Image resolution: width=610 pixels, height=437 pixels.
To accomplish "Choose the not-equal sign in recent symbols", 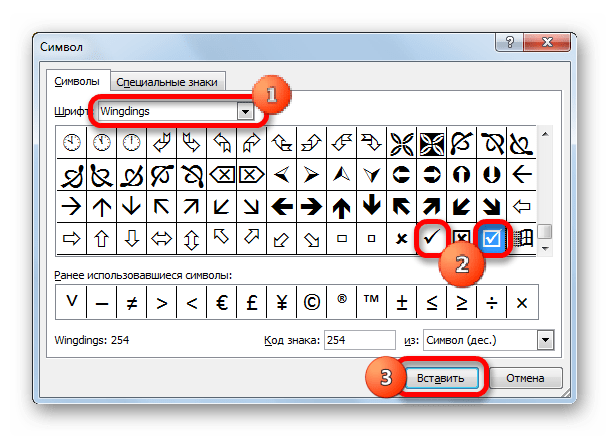I will (132, 302).
